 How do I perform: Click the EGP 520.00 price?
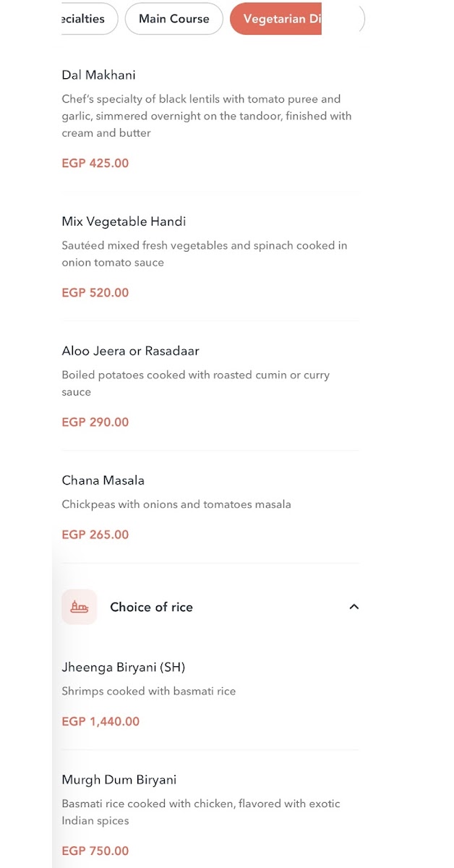point(95,293)
